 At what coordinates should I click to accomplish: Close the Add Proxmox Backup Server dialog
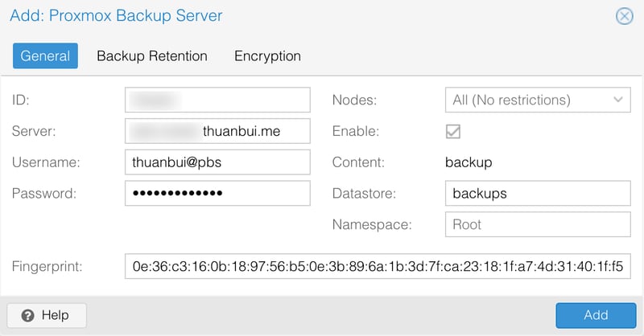624,16
